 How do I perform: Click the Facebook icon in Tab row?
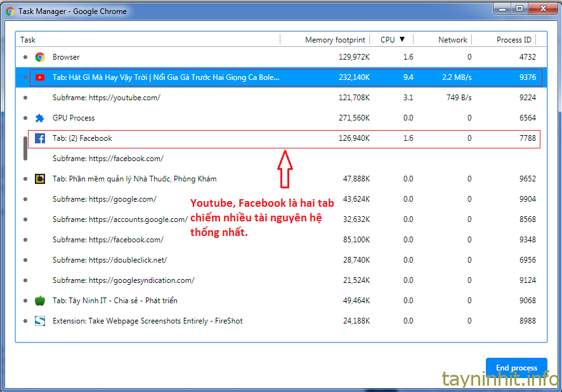click(40, 138)
